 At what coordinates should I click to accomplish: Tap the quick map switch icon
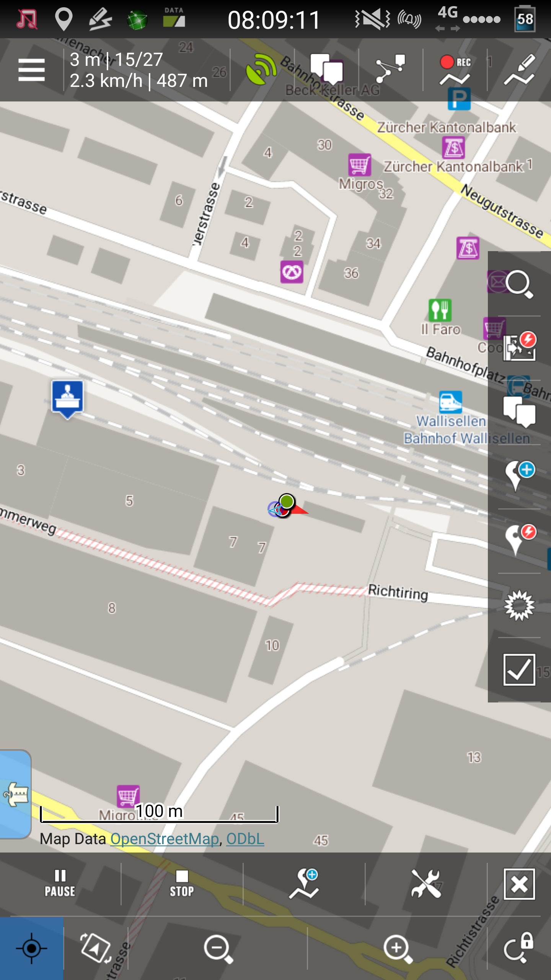[x=519, y=348]
